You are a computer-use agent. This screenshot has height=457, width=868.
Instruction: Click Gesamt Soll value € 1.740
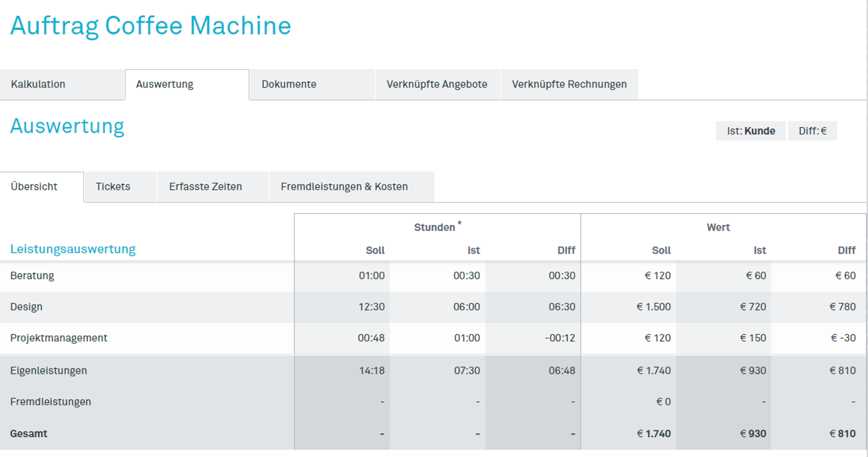point(654,434)
